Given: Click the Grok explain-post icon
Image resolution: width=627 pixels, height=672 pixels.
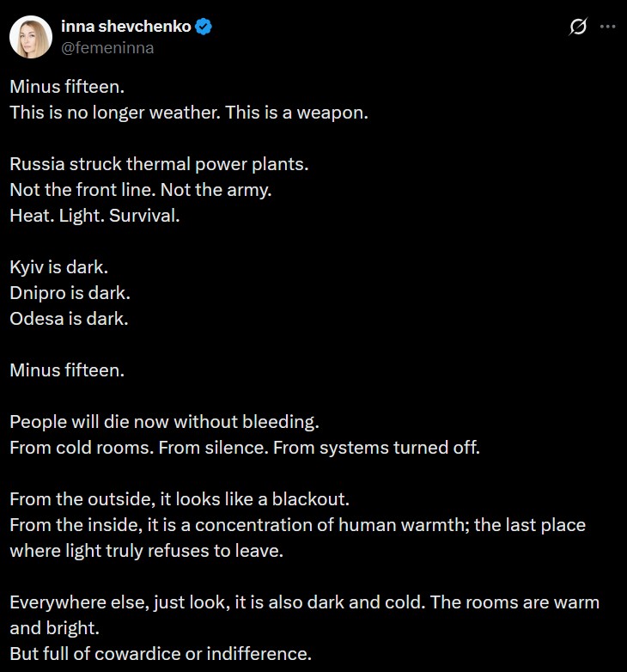Looking at the screenshot, I should coord(578,27).
